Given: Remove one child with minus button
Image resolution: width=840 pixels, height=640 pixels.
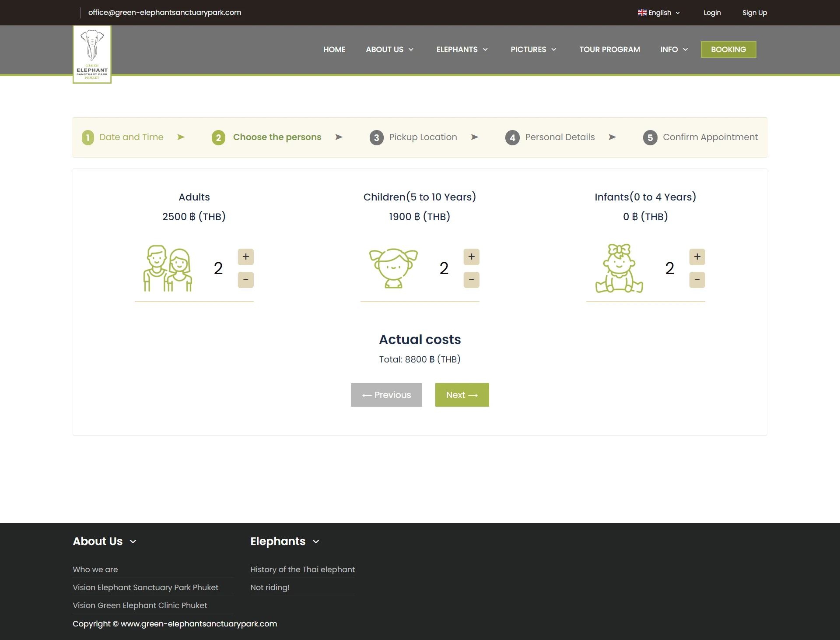Looking at the screenshot, I should [471, 280].
